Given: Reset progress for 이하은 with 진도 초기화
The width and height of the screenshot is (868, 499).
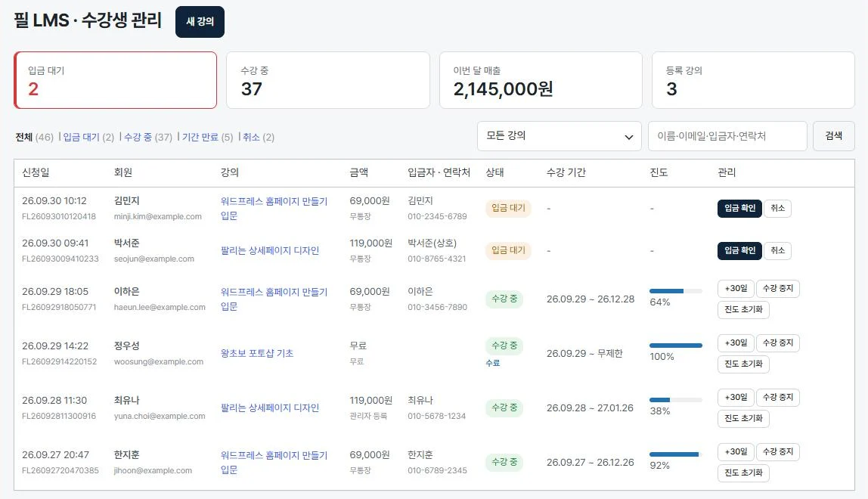Looking at the screenshot, I should point(743,309).
